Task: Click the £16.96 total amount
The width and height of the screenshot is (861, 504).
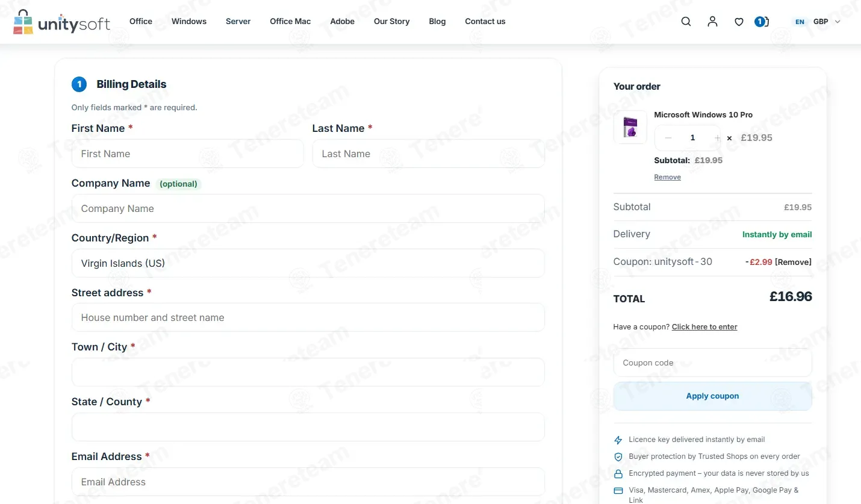Action: pos(791,297)
